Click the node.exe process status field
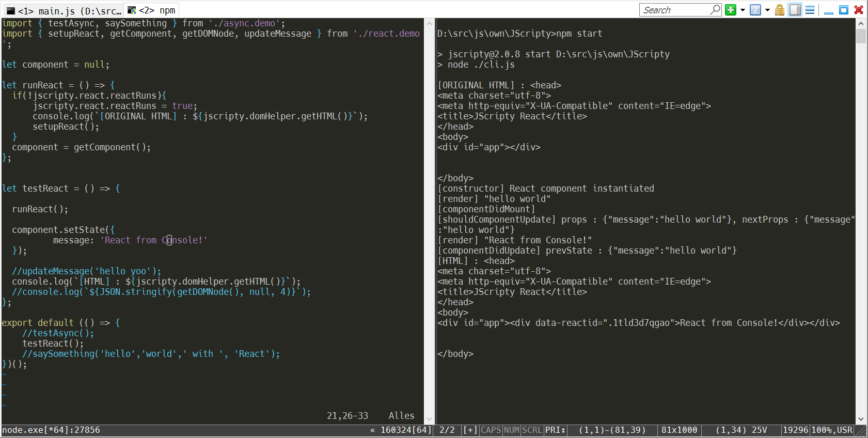 point(51,430)
